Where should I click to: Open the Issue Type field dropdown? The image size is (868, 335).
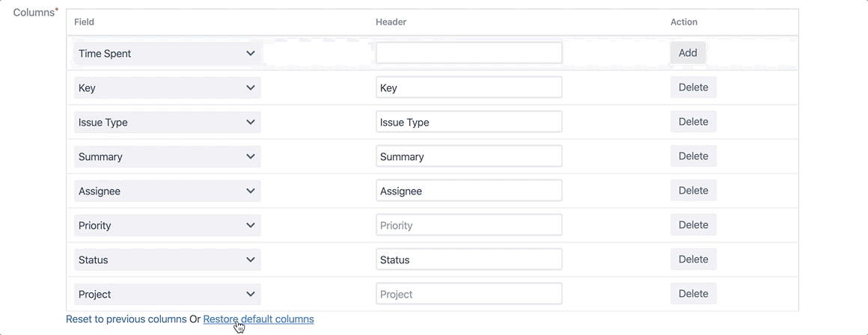(167, 122)
